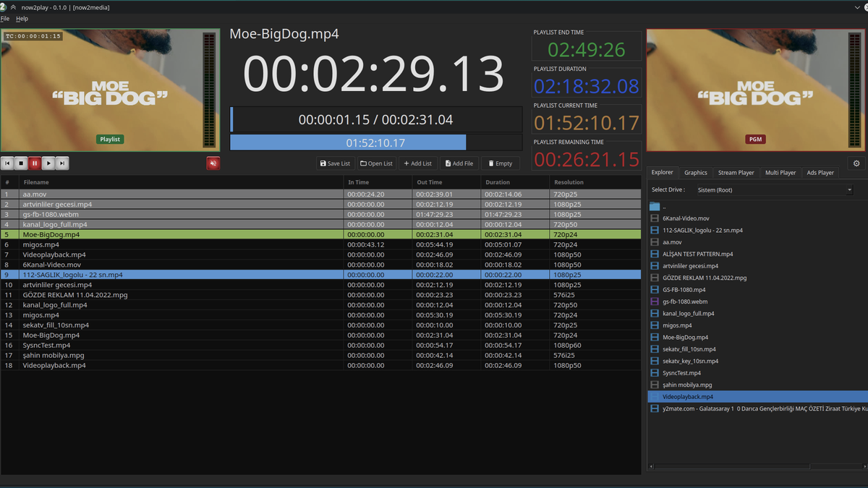Click film icon beside GÖZDE REKLAM 11.04.2022.mpg

pos(655,278)
